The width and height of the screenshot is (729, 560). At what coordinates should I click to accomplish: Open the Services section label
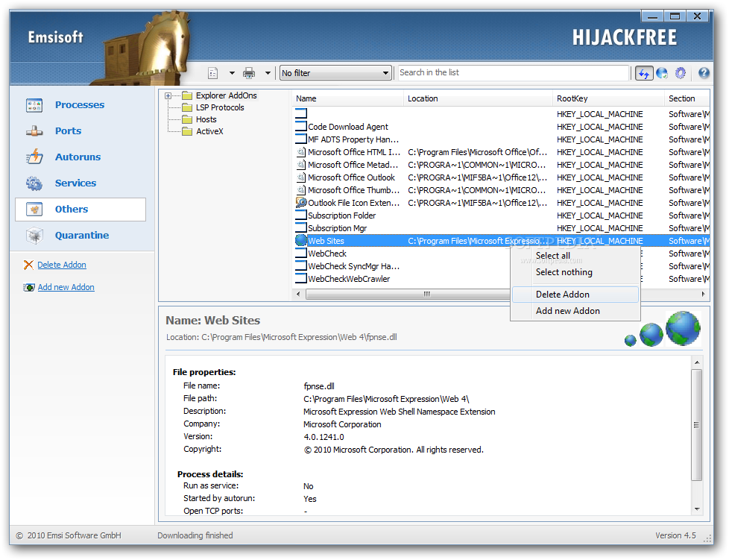point(75,183)
